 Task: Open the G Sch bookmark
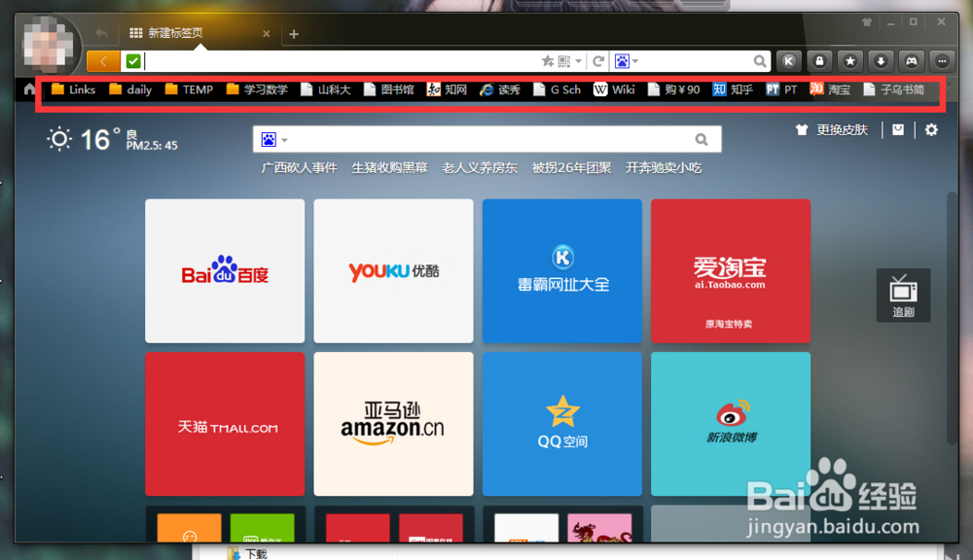(558, 89)
